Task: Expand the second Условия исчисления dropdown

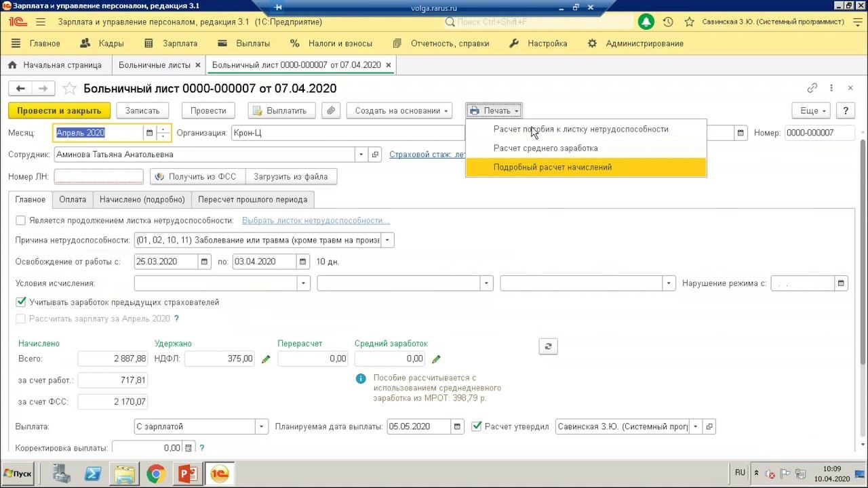Action: tap(486, 283)
